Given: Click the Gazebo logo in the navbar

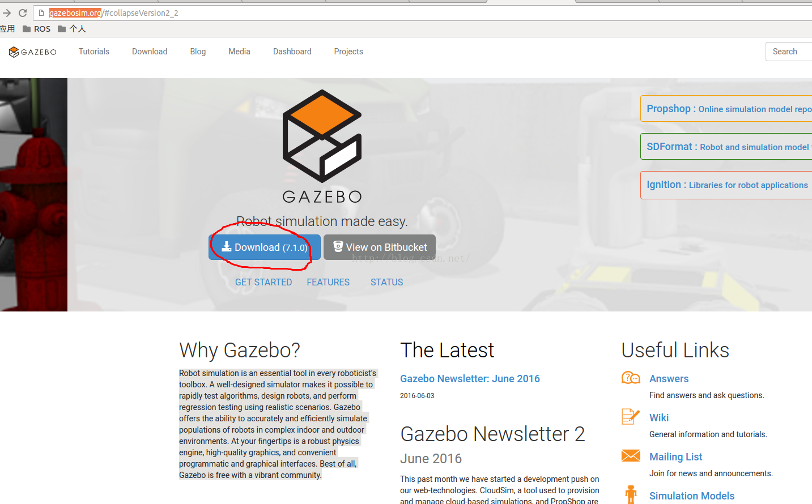Looking at the screenshot, I should pyautogui.click(x=33, y=52).
